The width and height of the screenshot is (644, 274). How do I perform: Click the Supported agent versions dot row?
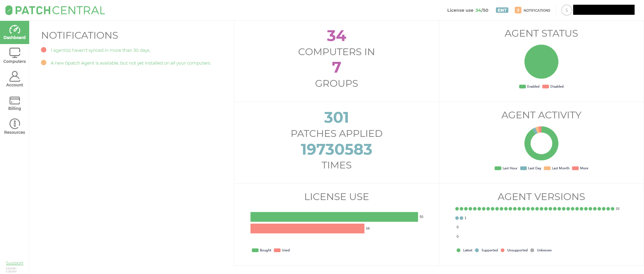pyautogui.click(x=459, y=218)
